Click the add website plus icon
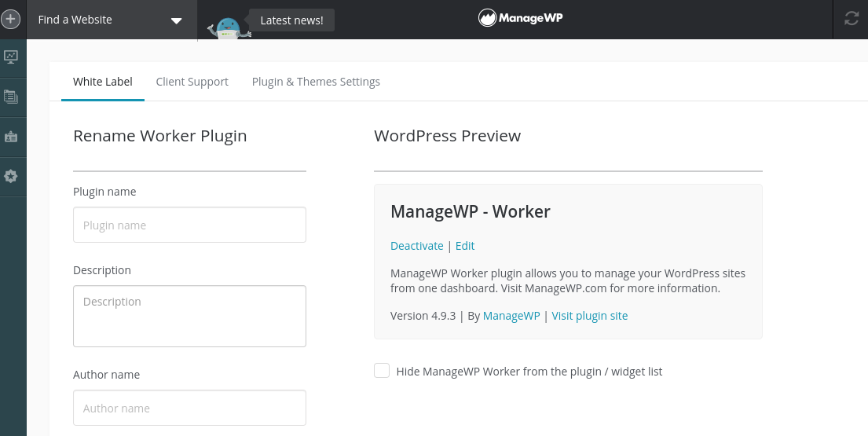Image resolution: width=868 pixels, height=436 pixels. 10,20
